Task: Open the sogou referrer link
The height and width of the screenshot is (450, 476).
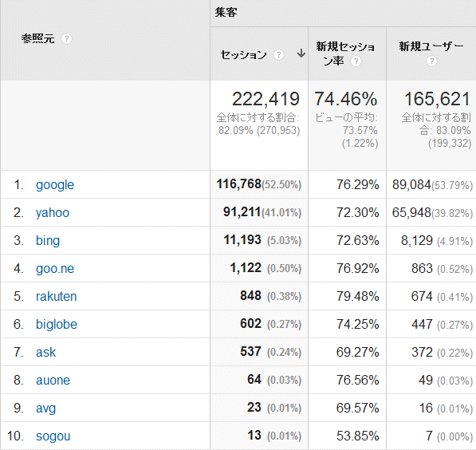Action: coord(53,436)
